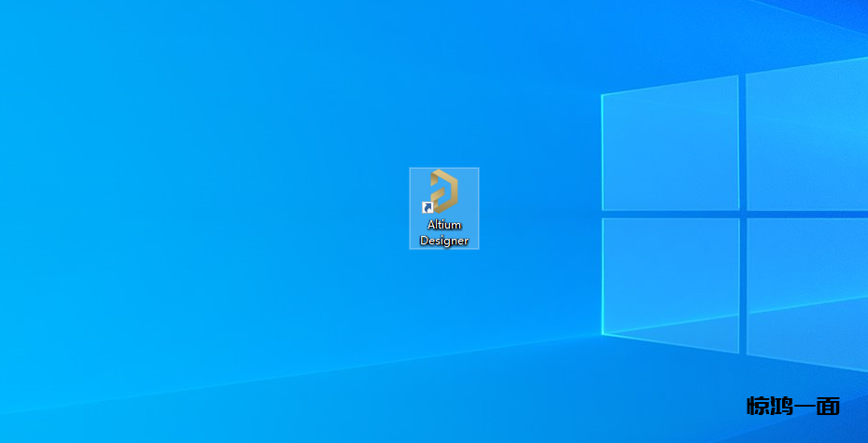The height and width of the screenshot is (443, 868).
Task: Click the 惊鸿一面 watermark text
Action: [793, 406]
